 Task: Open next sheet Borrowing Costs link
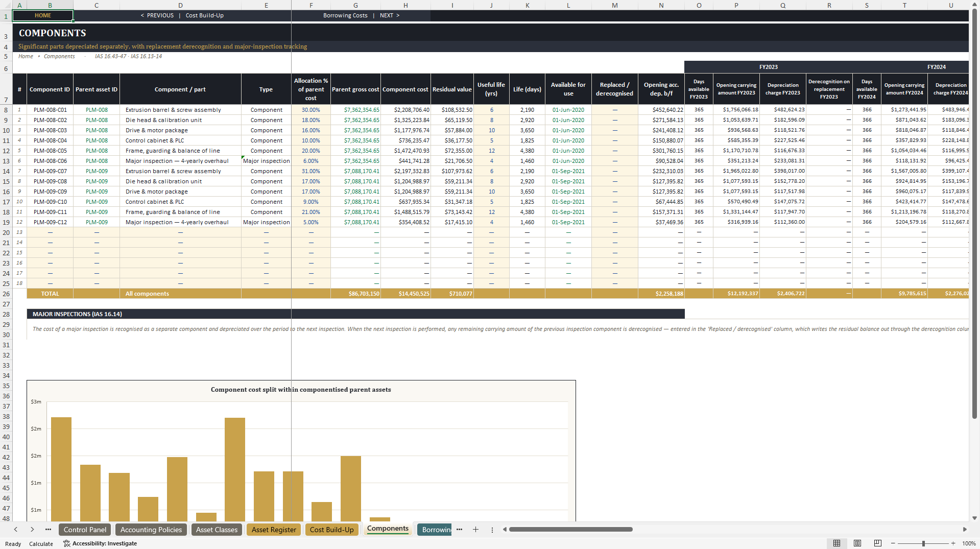point(361,15)
